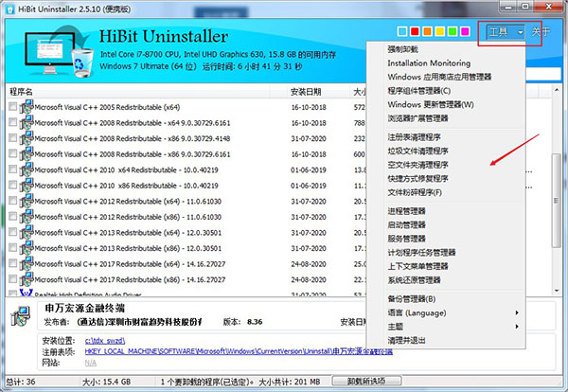
Task: Click icon of Visual C++ 2017 (x64) entry
Action: click(x=27, y=263)
